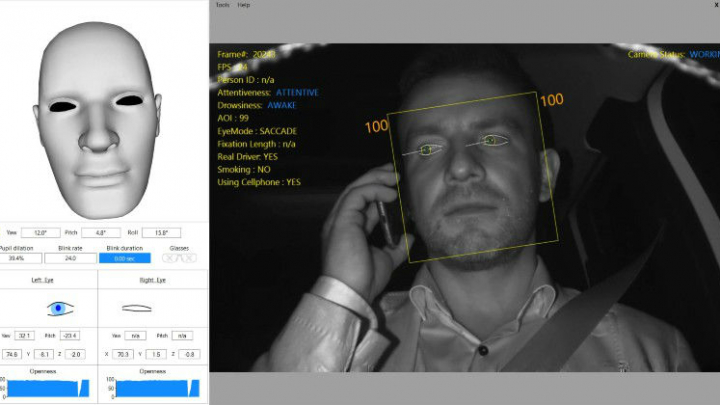Click the Glasses indicator icon
The height and width of the screenshot is (405, 720).
pos(179,258)
